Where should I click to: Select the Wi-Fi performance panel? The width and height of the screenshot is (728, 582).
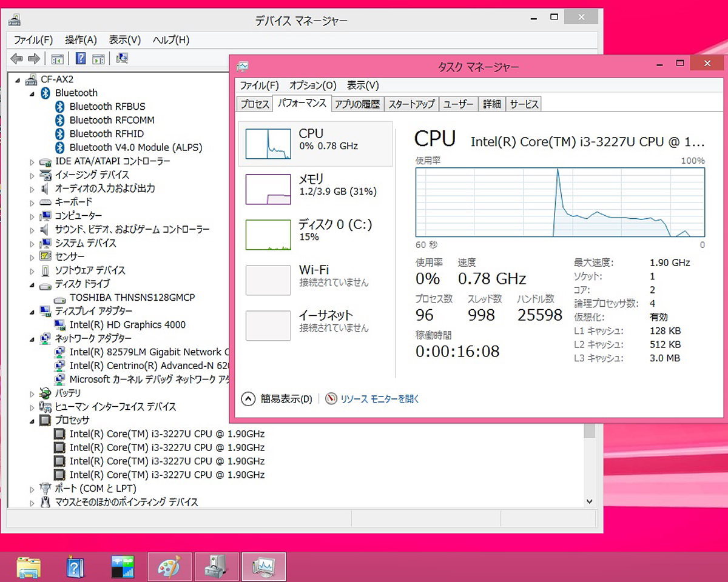[315, 280]
